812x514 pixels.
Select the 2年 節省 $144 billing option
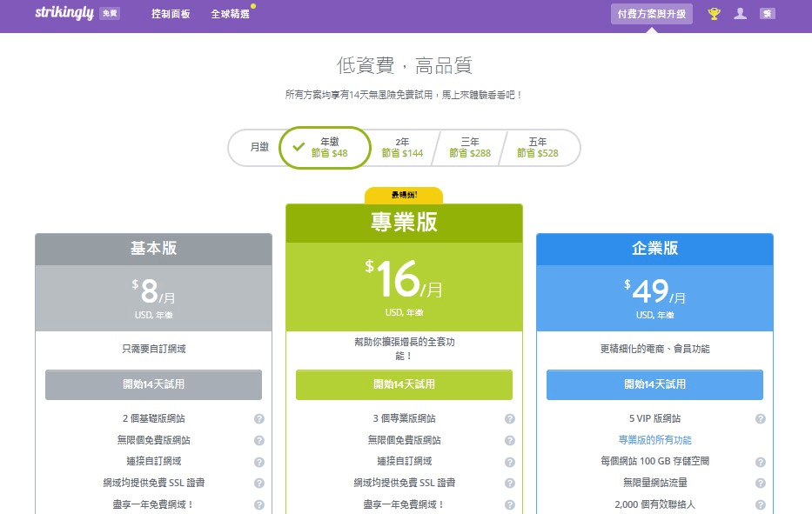click(401, 147)
